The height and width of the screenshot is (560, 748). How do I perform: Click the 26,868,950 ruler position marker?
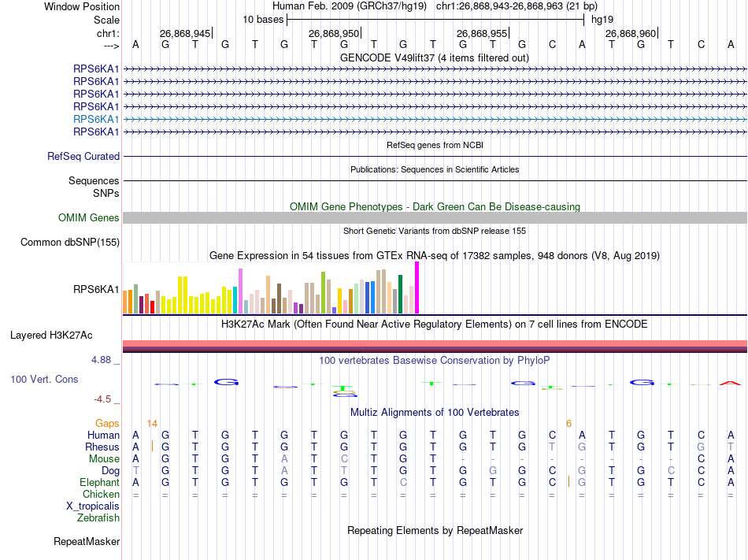pos(334,34)
